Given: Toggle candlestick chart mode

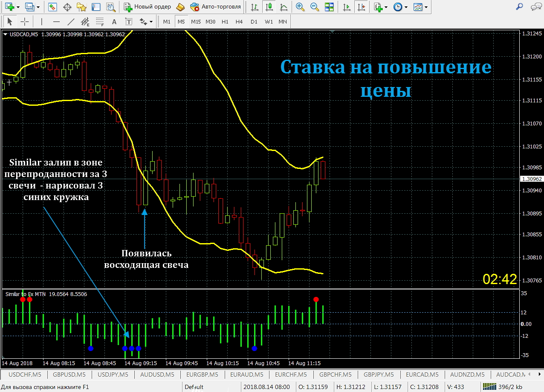Looking at the screenshot, I should pos(269,7).
